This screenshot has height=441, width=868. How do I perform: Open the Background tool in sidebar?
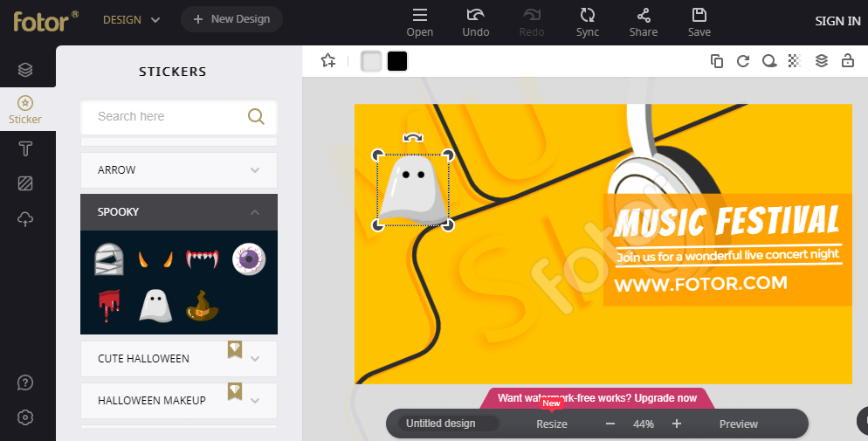[25, 183]
